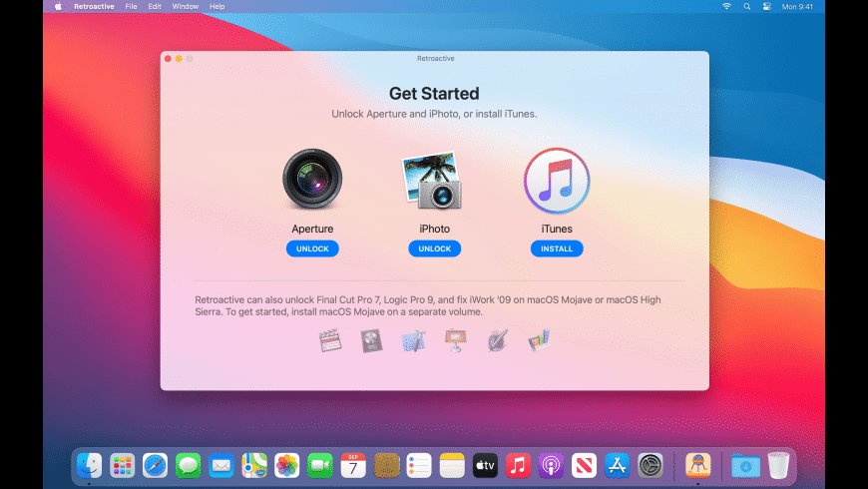Click the "Get Started" heading
Screen dimensions: 868x489
tap(434, 94)
